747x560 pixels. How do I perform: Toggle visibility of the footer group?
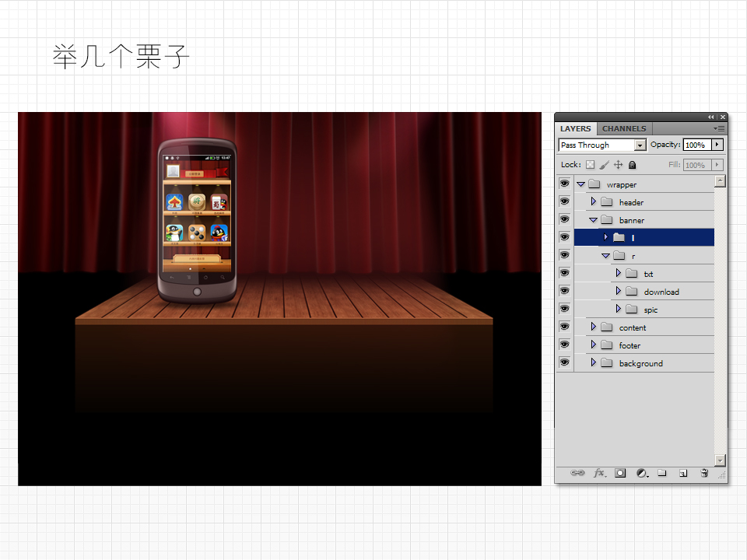(x=564, y=345)
